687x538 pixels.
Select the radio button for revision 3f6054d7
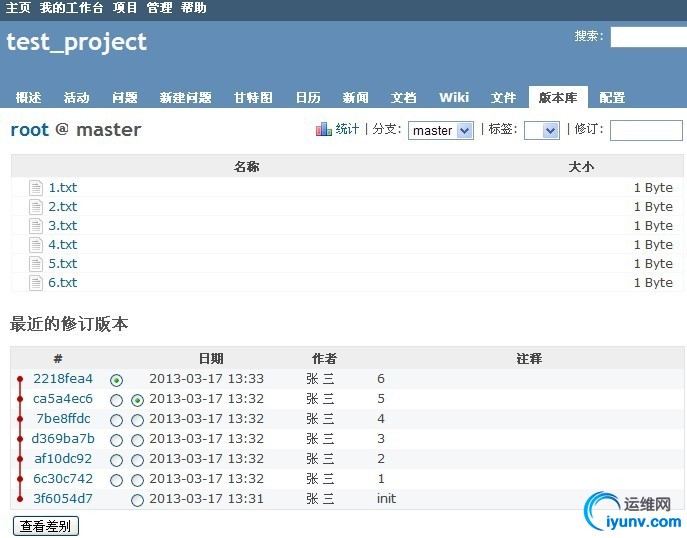[138, 500]
